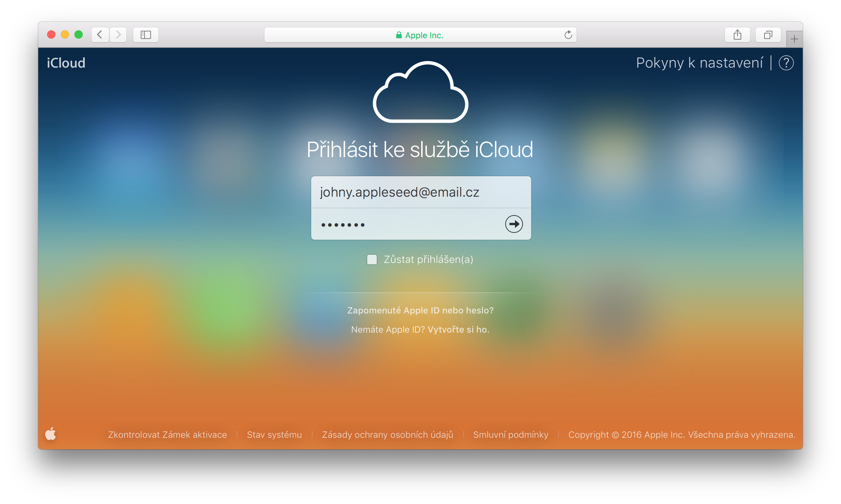The width and height of the screenshot is (841, 504).
Task: Go back with the Safari back arrow
Action: [x=100, y=35]
